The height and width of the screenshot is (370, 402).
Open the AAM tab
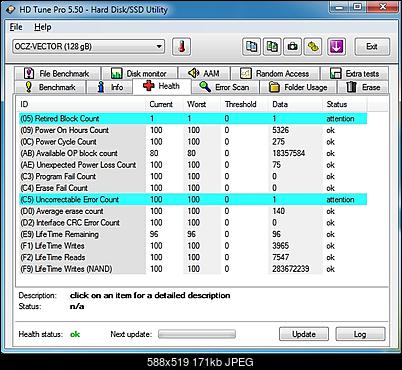[204, 73]
